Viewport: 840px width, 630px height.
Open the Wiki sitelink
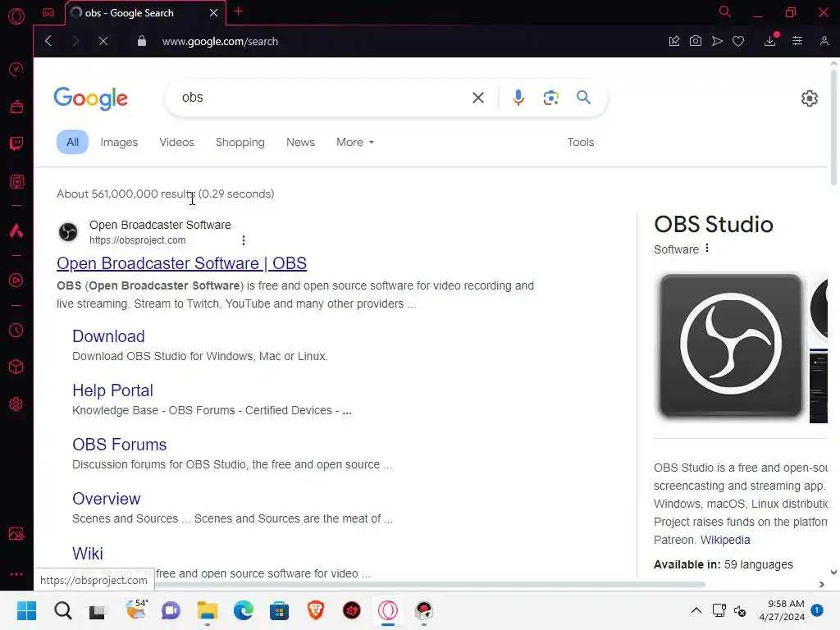87,554
